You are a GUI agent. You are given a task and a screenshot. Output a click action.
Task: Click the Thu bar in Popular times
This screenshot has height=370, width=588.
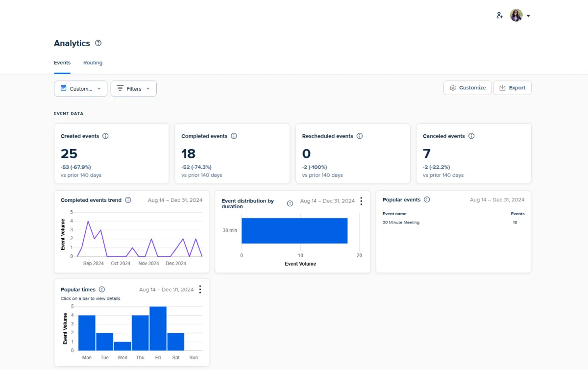pyautogui.click(x=140, y=333)
